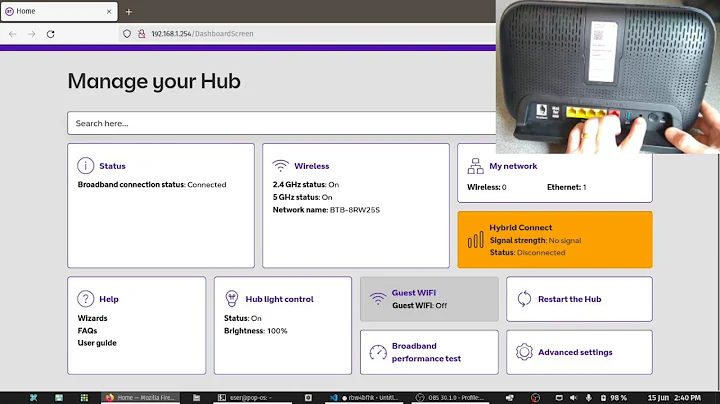Click the Wizards help link
Image resolution: width=720 pixels, height=404 pixels.
pyautogui.click(x=92, y=318)
